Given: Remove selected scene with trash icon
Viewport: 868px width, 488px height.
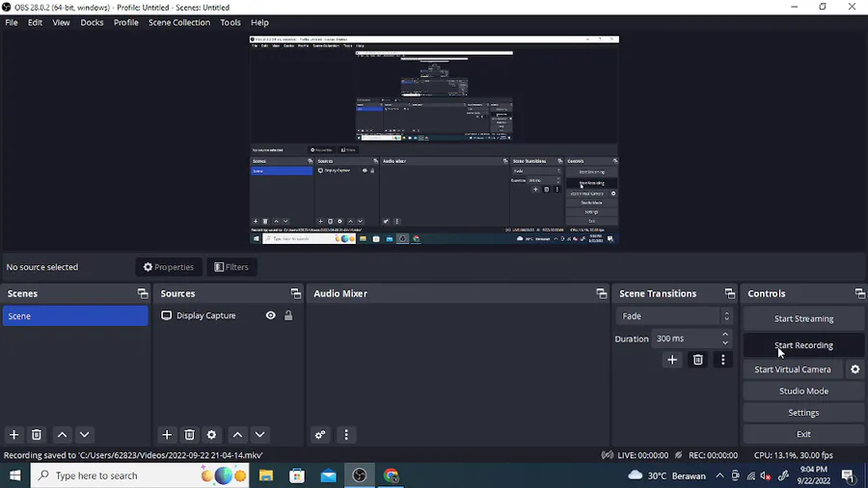Looking at the screenshot, I should click(37, 435).
